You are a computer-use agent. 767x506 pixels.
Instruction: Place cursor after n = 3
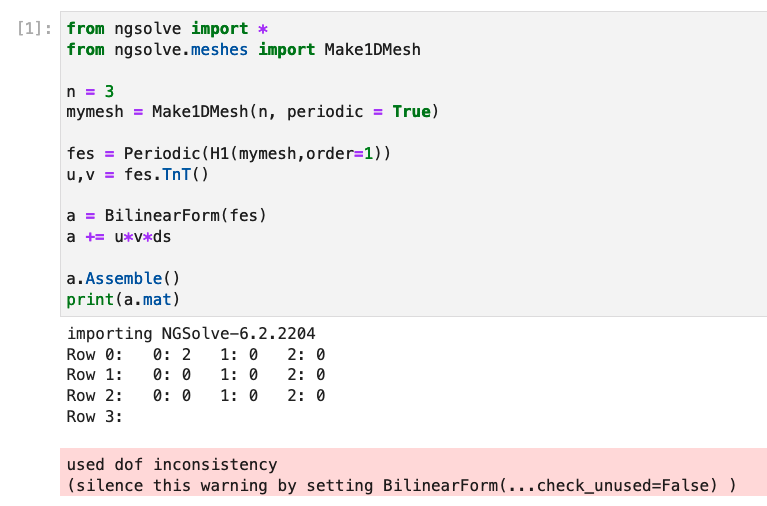click(x=114, y=92)
